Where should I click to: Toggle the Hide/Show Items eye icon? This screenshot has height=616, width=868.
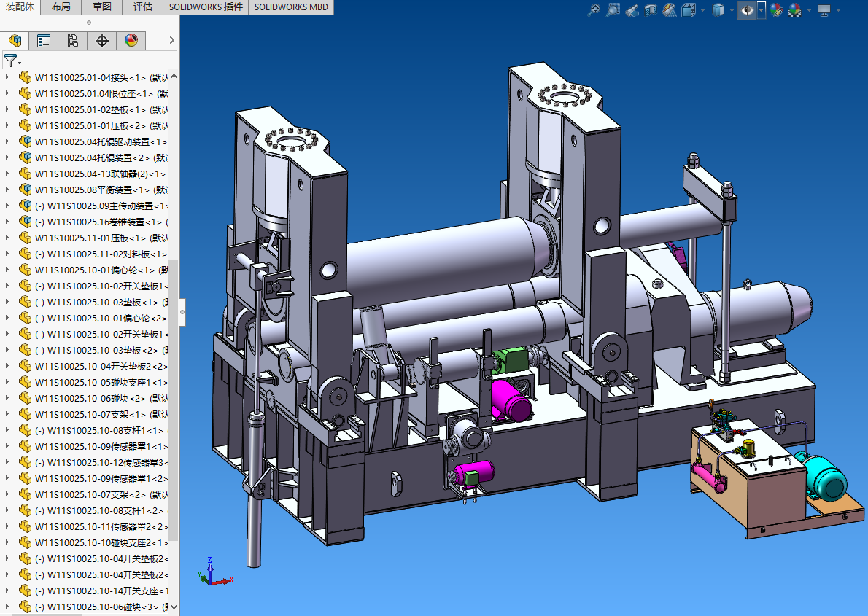(747, 10)
